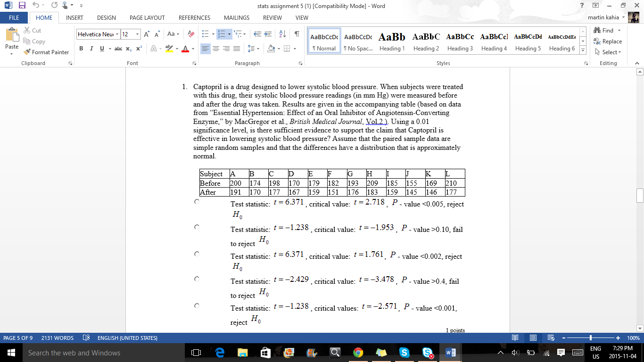Switch to the DESIGN tab
The width and height of the screenshot is (644, 362).
[x=107, y=17]
